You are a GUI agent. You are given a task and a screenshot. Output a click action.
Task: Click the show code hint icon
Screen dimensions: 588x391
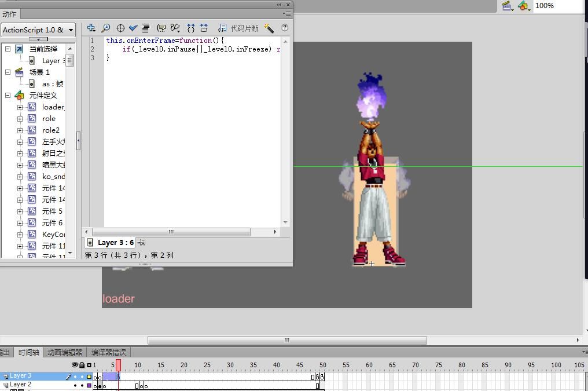click(161, 28)
